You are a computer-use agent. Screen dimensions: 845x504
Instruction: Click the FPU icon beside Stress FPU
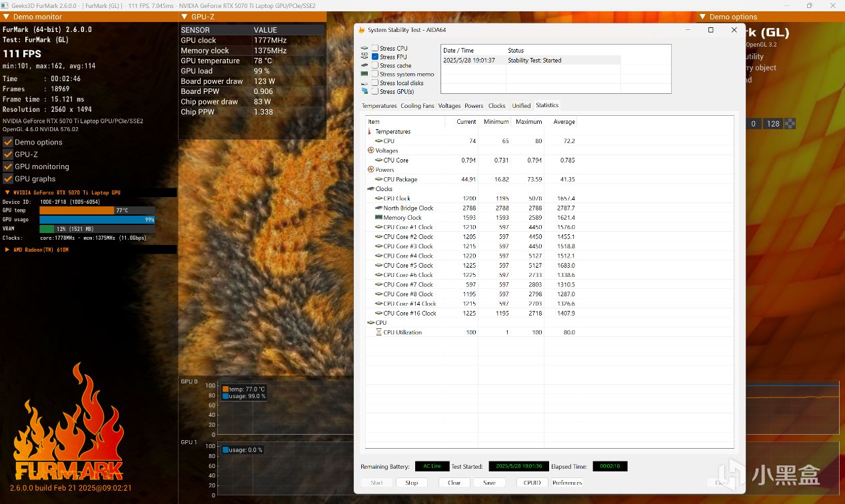pyautogui.click(x=364, y=57)
